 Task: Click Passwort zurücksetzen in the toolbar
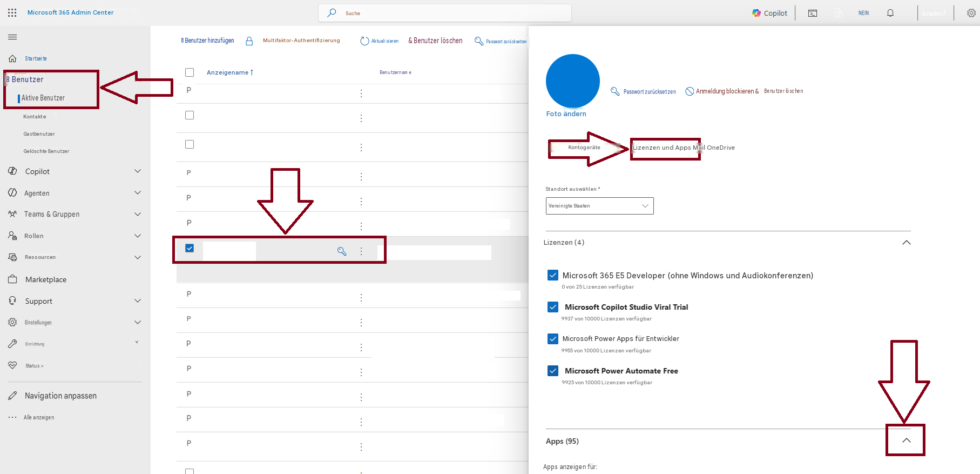(x=501, y=41)
